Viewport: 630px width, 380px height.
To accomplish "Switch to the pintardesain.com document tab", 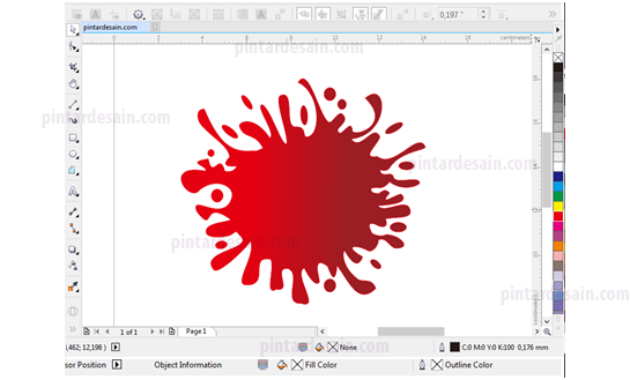I will pyautogui.click(x=110, y=27).
